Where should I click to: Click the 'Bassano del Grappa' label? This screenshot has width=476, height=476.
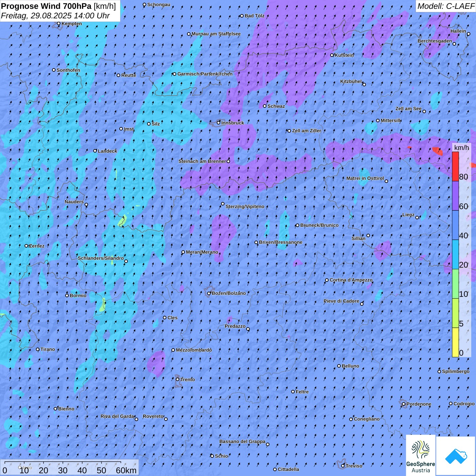tap(242, 441)
